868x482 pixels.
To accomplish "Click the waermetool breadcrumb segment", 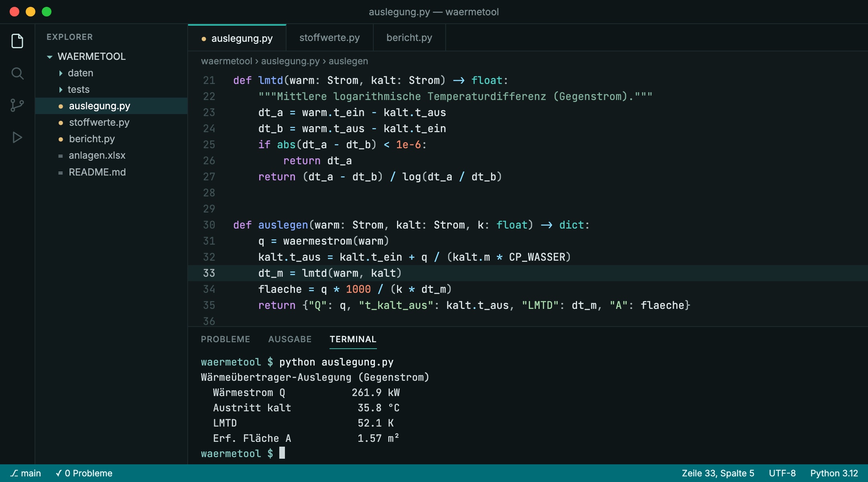I will click(227, 61).
